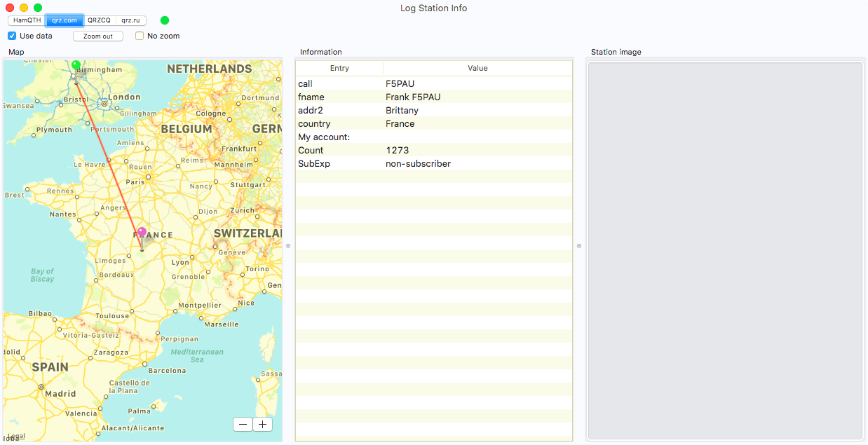Viewport: 868px width, 445px height.
Task: Click the splitter handle between map and information
Action: click(288, 246)
